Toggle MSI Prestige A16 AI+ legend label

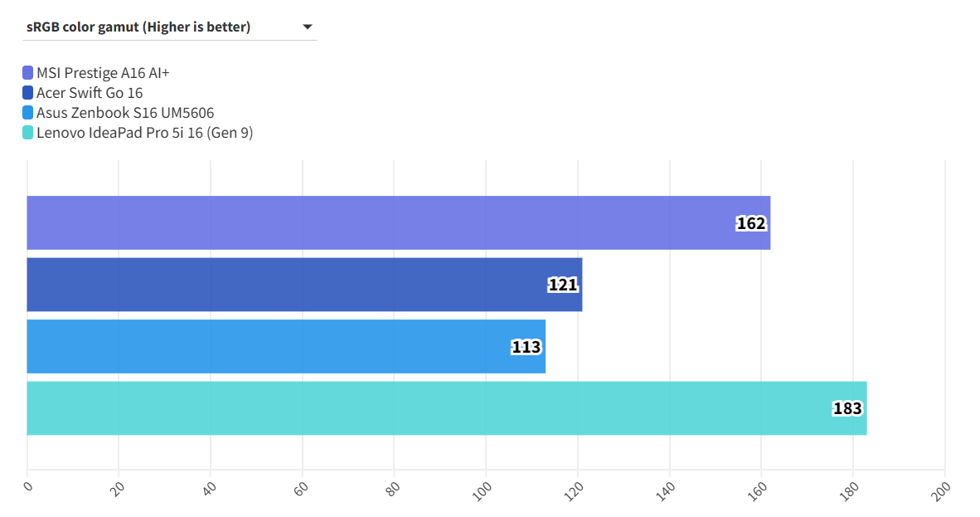(x=103, y=73)
